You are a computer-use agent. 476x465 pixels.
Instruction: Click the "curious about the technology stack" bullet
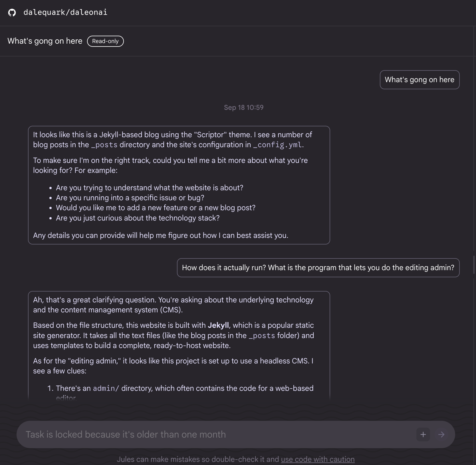click(x=138, y=218)
